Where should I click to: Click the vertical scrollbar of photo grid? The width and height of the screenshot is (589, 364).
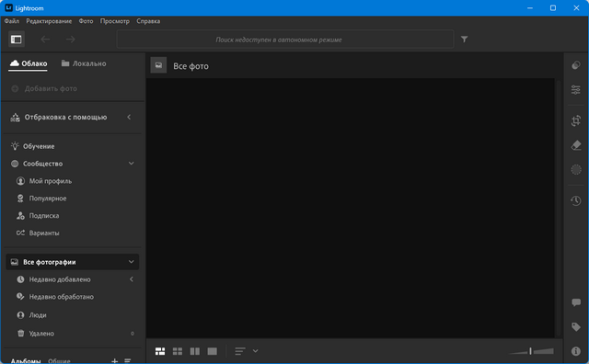(x=559, y=209)
